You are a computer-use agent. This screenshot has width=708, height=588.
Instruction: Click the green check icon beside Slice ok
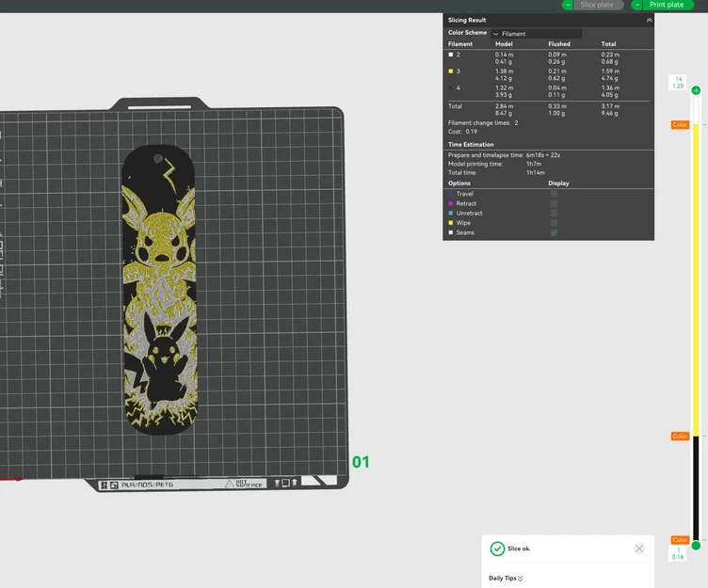point(497,548)
